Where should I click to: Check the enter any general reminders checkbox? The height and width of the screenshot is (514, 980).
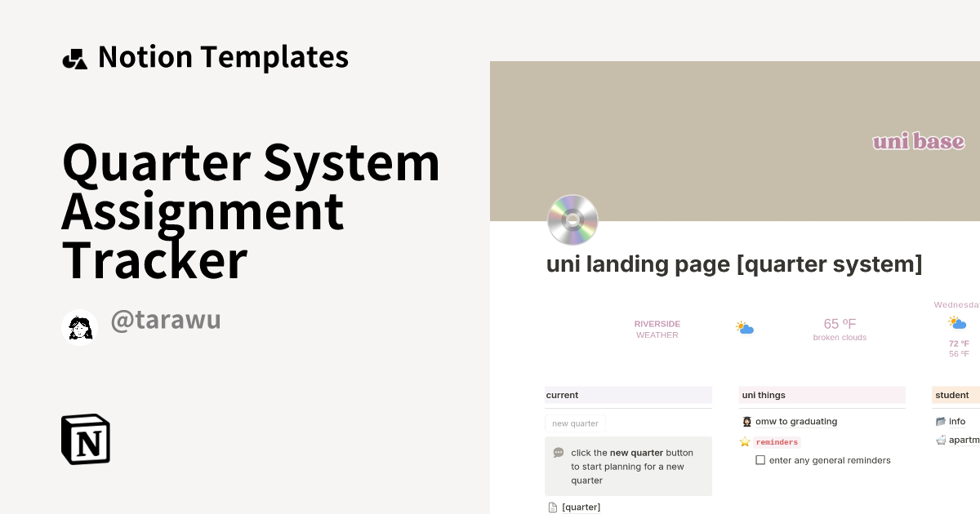[x=760, y=459]
